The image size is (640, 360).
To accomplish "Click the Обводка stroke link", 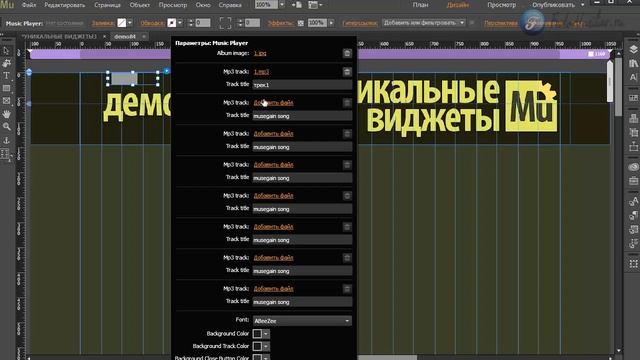I will [x=152, y=23].
